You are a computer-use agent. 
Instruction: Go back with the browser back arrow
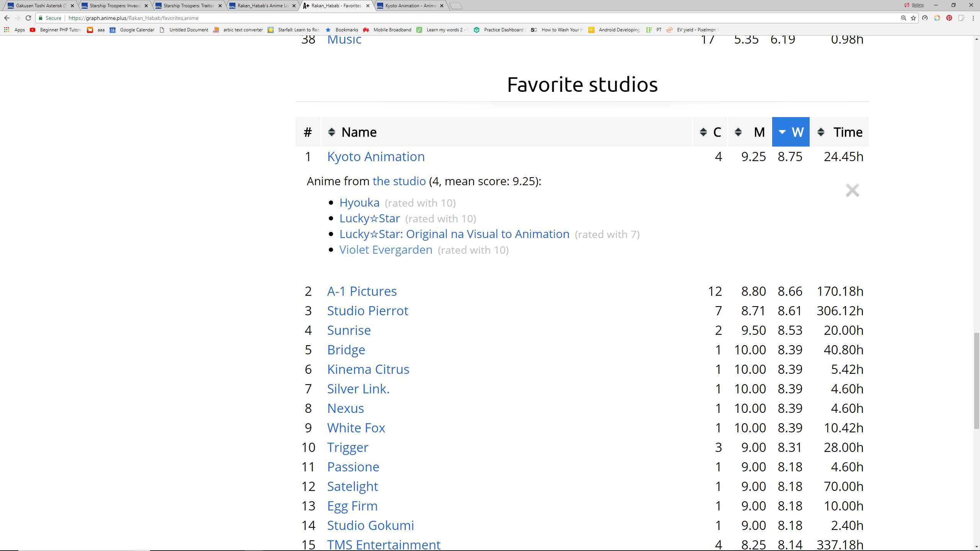[7, 18]
